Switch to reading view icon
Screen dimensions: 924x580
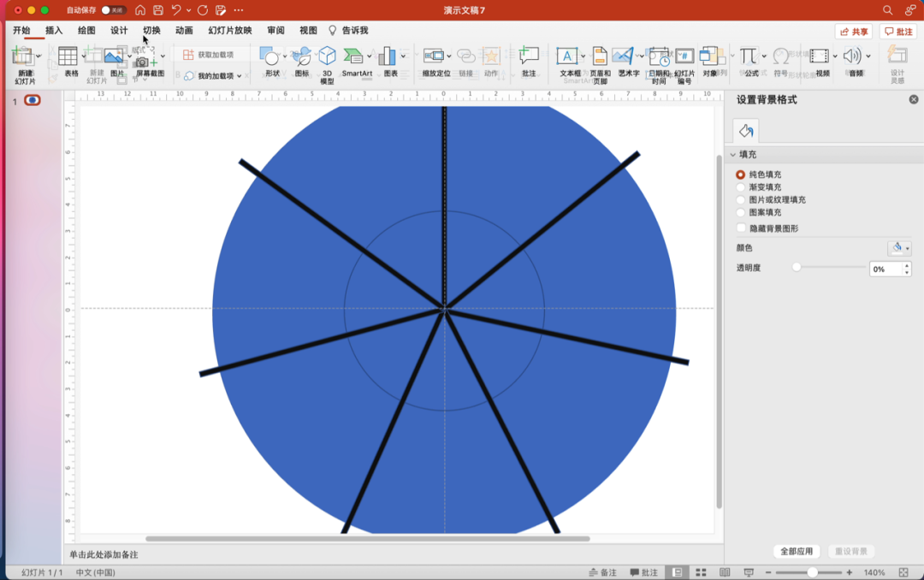point(725,572)
